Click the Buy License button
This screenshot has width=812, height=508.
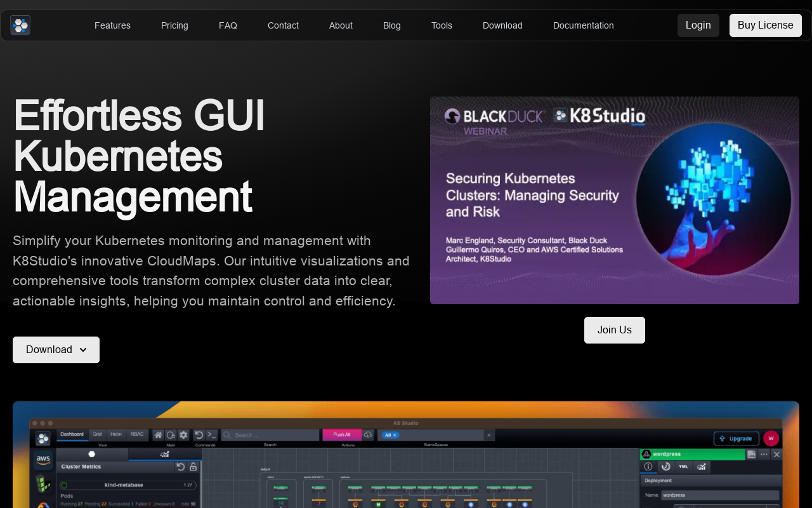766,25
